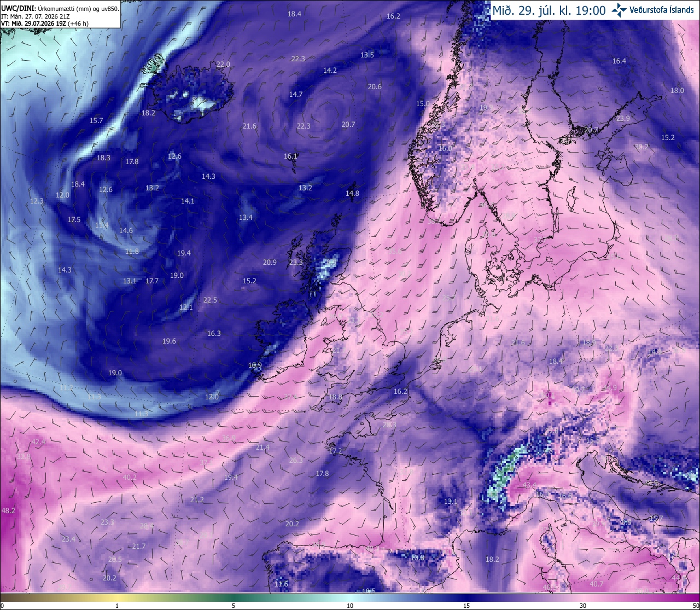The image size is (700, 610).
Task: Click the 22.5 value in the Atlantic low
Action: (210, 300)
